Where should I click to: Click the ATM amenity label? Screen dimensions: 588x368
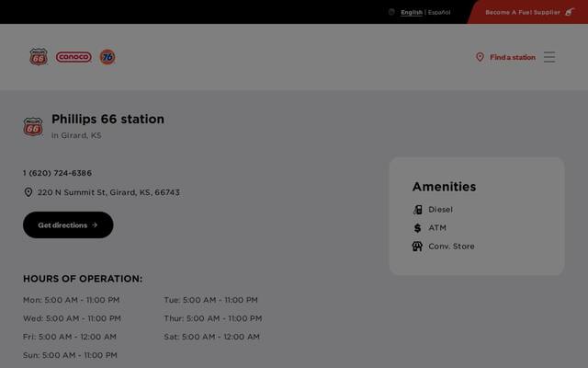coord(437,228)
